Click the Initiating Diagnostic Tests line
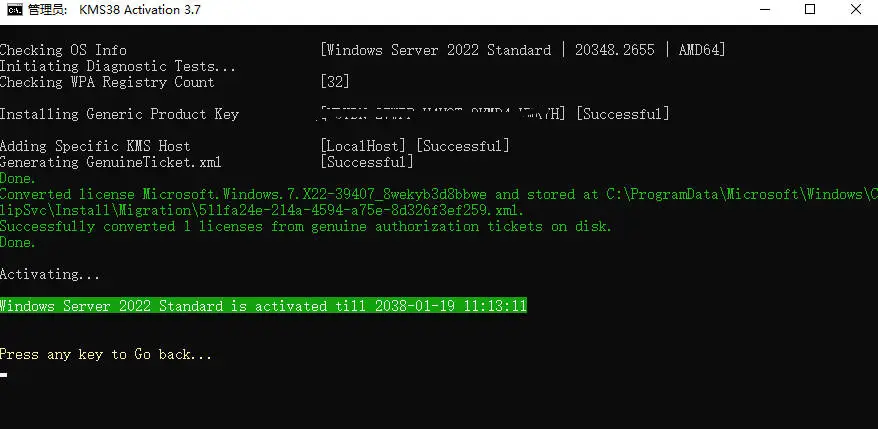Screen dimensions: 878x429 [x=118, y=66]
